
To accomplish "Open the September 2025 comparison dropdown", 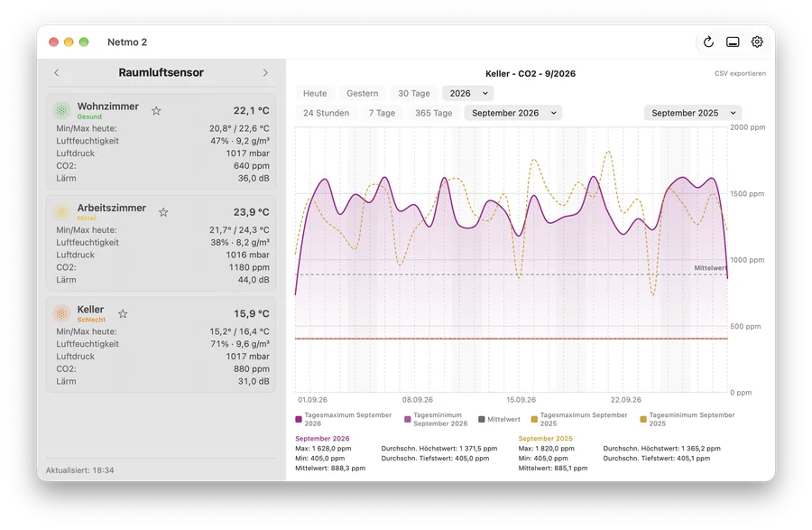I will click(693, 113).
